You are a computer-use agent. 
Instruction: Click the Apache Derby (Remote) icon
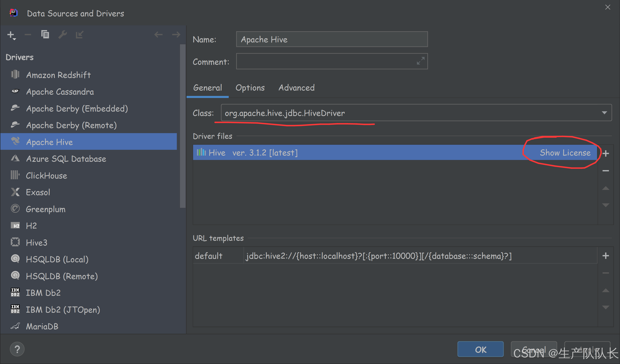15,125
